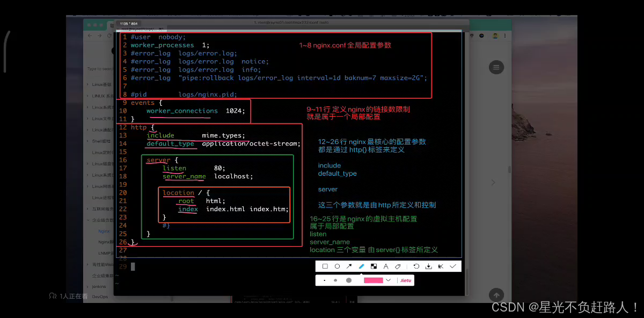Click next-page chevron on right side
This screenshot has width=644, height=318.
(494, 183)
